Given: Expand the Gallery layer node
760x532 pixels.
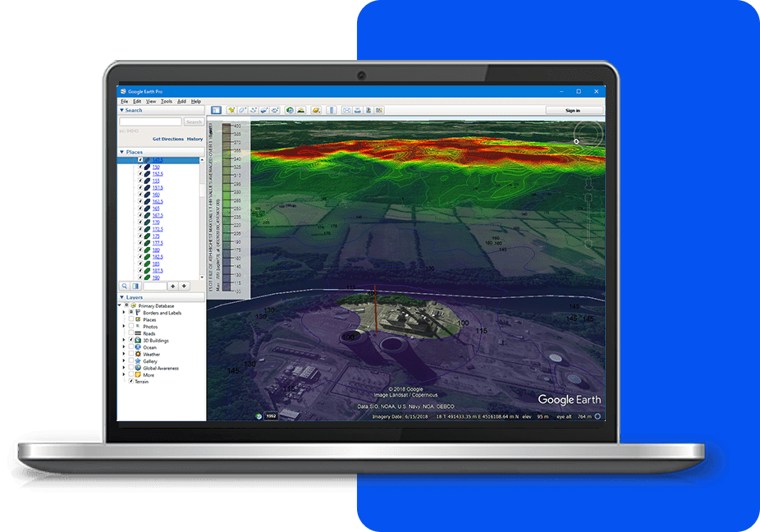Looking at the screenshot, I should (124, 360).
